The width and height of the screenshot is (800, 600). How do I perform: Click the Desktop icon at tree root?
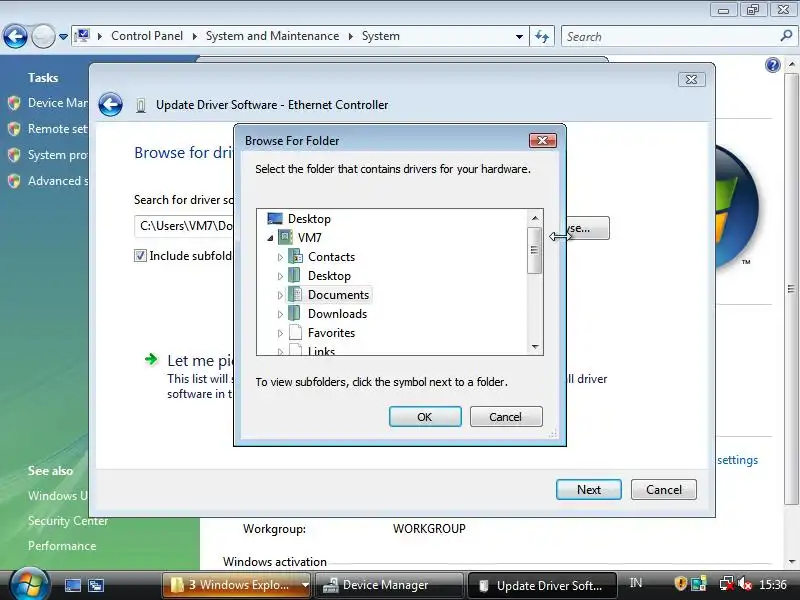275,219
